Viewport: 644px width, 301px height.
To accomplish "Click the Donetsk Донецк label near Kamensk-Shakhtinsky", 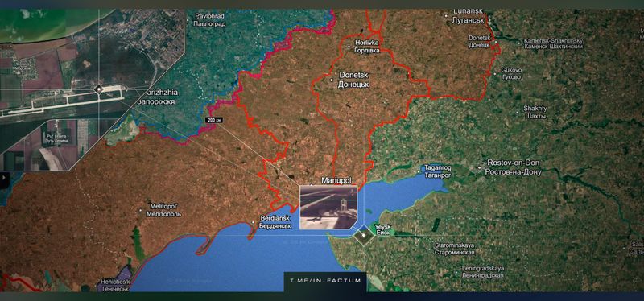I will 479,42.
